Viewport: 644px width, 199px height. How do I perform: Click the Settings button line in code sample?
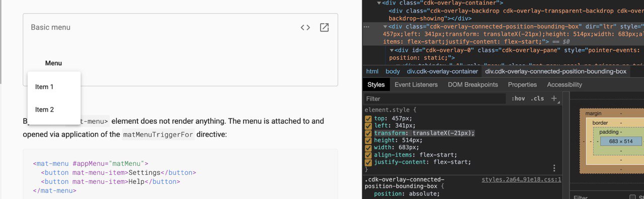119,172
